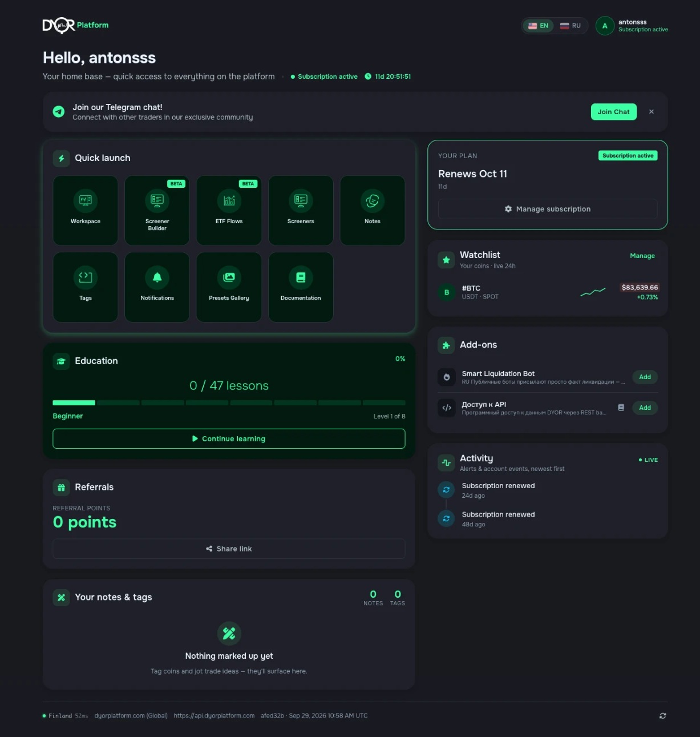Switch language to EN

point(538,26)
